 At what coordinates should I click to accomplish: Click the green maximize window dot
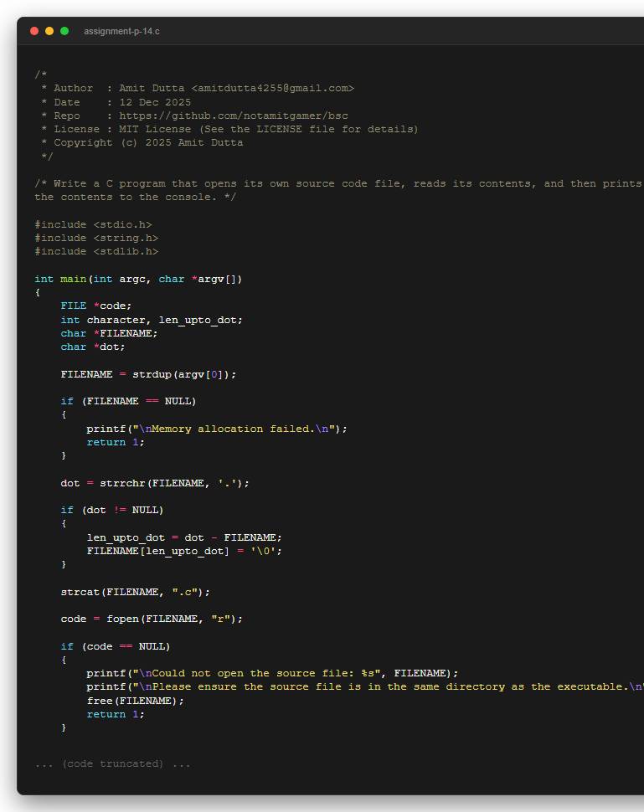point(64,31)
